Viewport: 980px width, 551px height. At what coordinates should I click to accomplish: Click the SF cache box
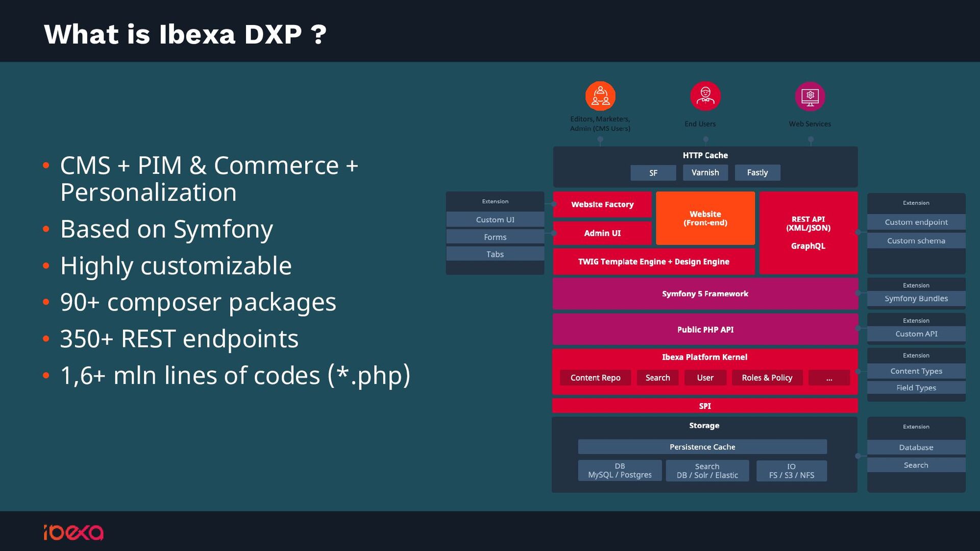click(x=653, y=172)
